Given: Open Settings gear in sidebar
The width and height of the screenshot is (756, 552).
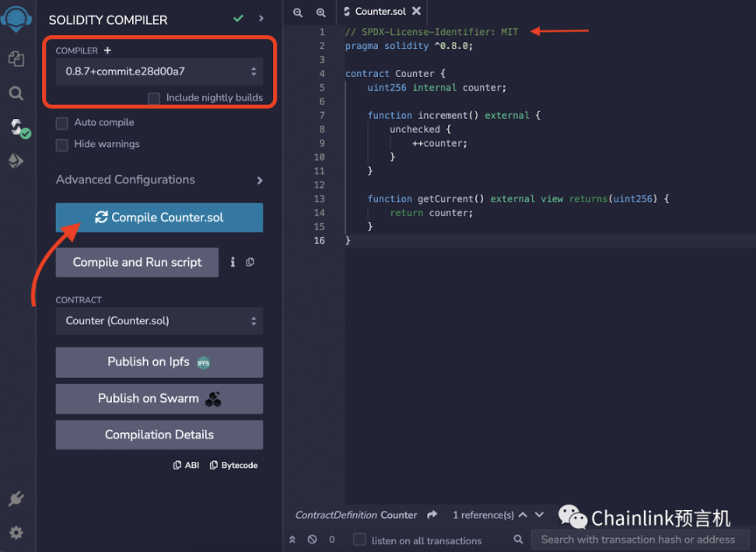Looking at the screenshot, I should [16, 533].
